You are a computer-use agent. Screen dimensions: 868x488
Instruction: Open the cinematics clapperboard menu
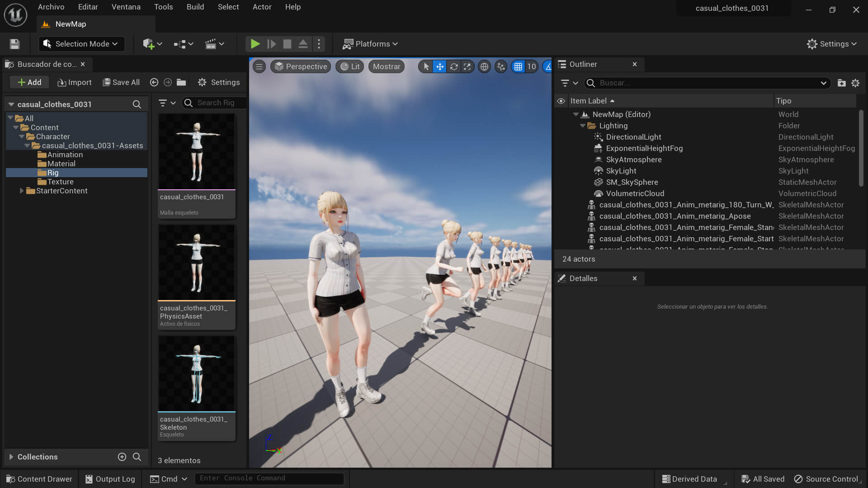(214, 44)
